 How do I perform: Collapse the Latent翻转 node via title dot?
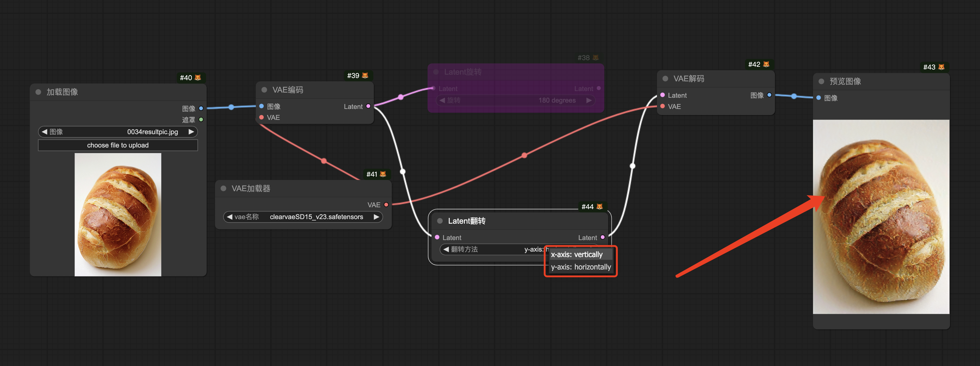coord(440,221)
